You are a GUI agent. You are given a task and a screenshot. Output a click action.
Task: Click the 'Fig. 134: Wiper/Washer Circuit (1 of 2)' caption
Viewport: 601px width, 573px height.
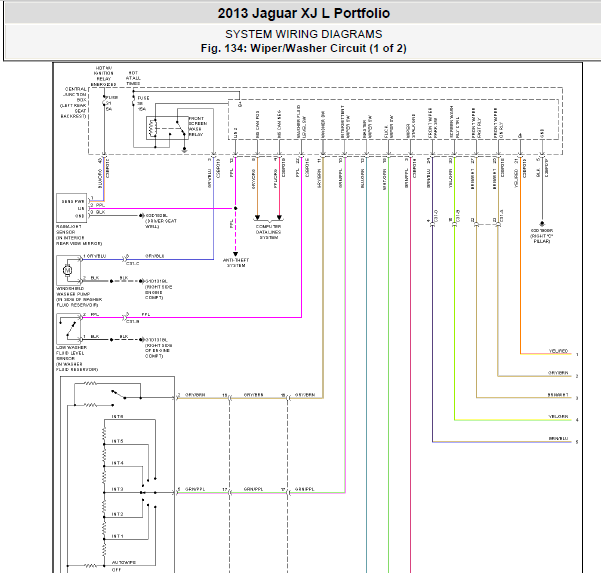coord(304,48)
